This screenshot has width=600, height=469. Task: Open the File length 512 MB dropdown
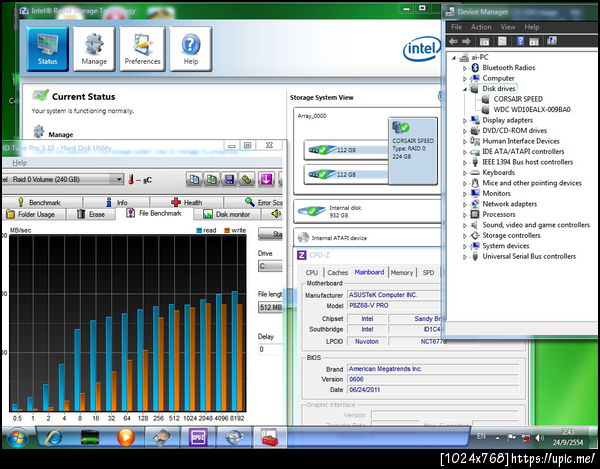[x=271, y=307]
